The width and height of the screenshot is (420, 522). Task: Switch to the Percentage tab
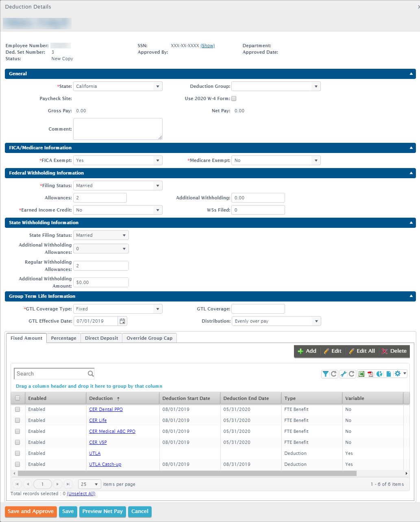click(63, 338)
